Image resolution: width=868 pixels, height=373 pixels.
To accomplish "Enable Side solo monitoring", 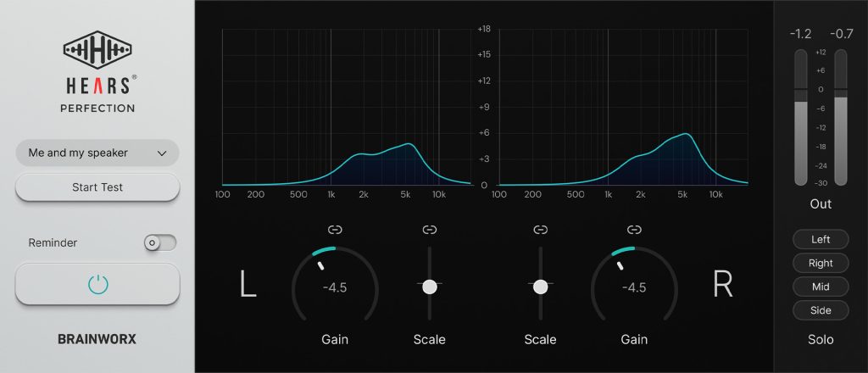I will click(x=821, y=310).
